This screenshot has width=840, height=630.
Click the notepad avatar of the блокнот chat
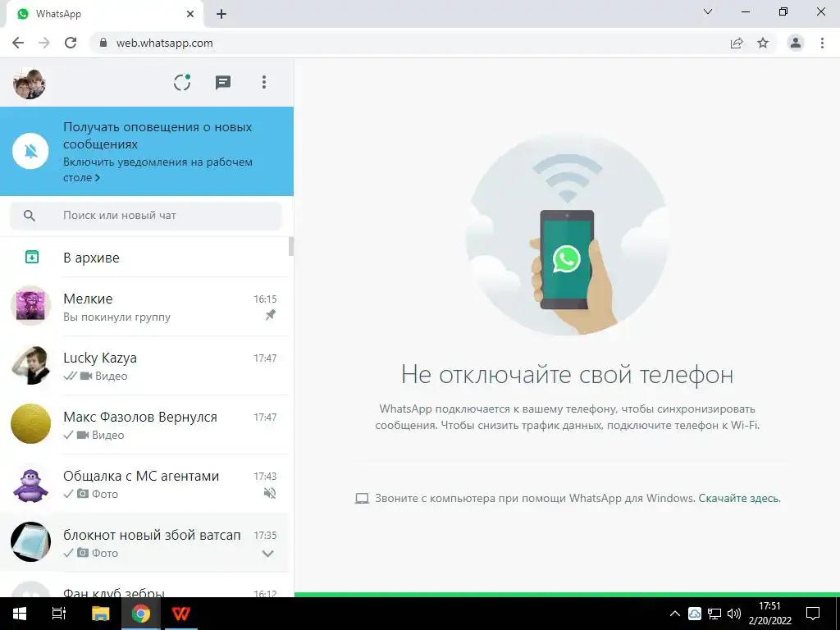30,541
